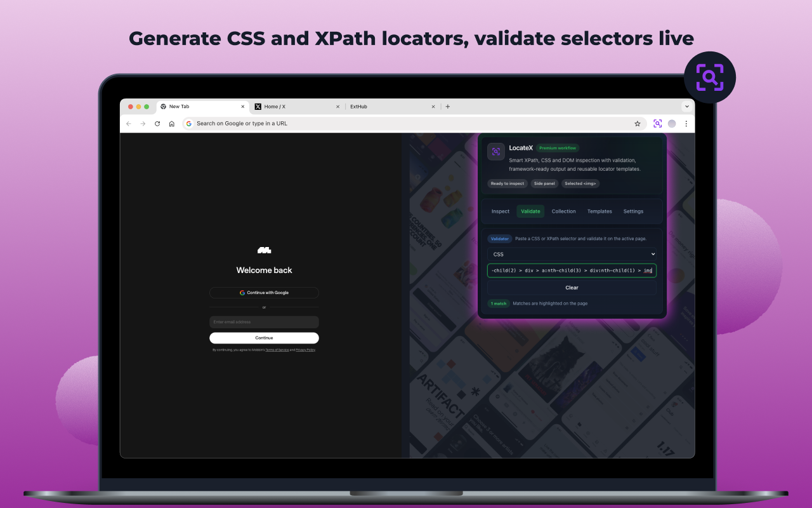
Task: Click the Ready to inspect chip
Action: point(507,184)
